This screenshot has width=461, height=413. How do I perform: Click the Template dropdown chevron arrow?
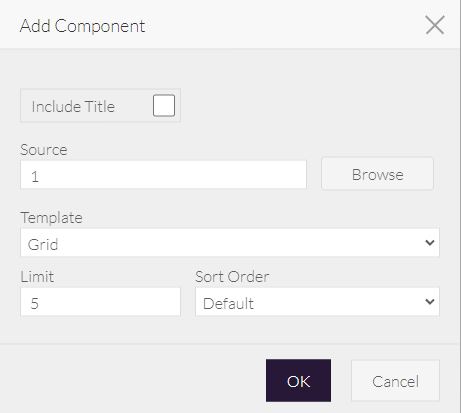coord(430,243)
